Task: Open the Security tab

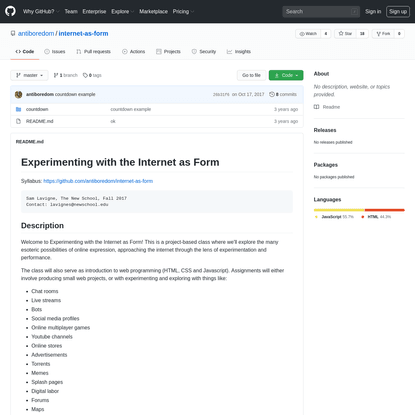Action: pos(204,52)
